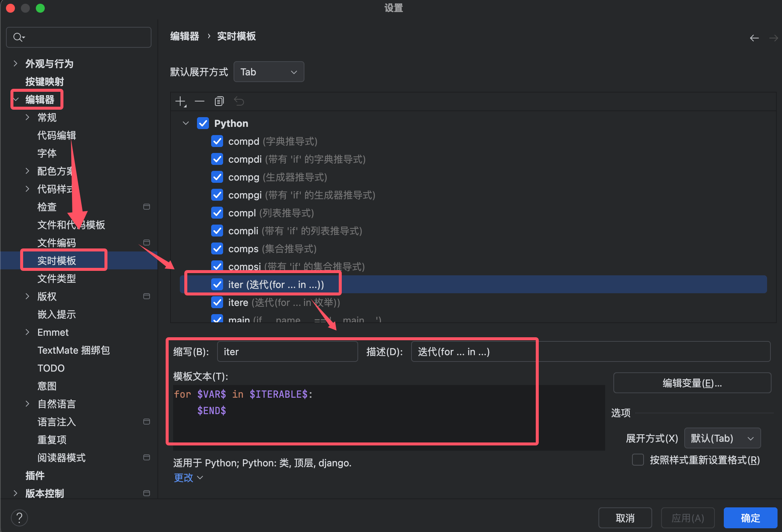782x532 pixels.
Task: Click the duplicate template copy icon
Action: [x=219, y=101]
